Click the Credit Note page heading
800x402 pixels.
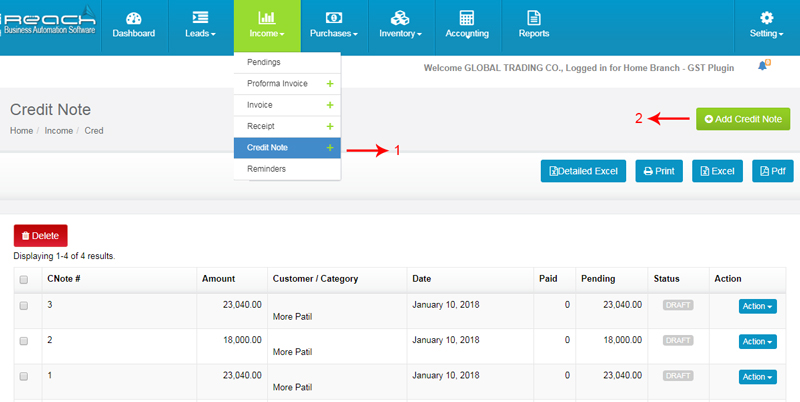coord(51,110)
